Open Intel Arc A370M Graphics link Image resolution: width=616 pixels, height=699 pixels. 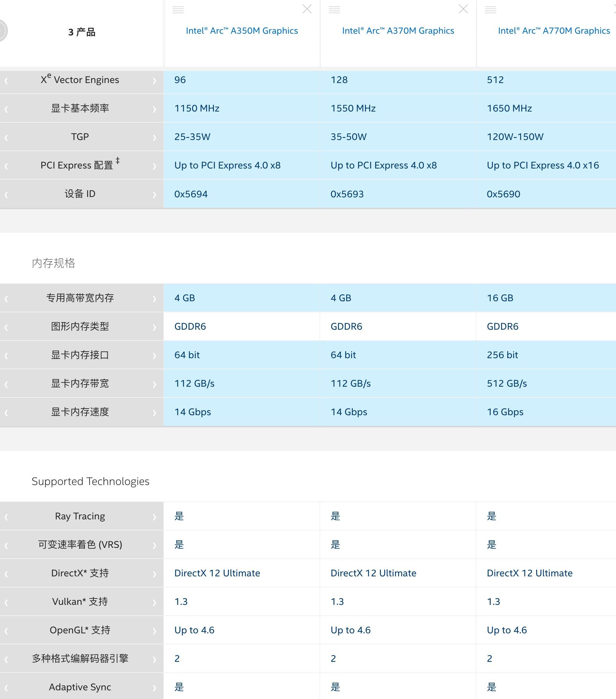[398, 31]
